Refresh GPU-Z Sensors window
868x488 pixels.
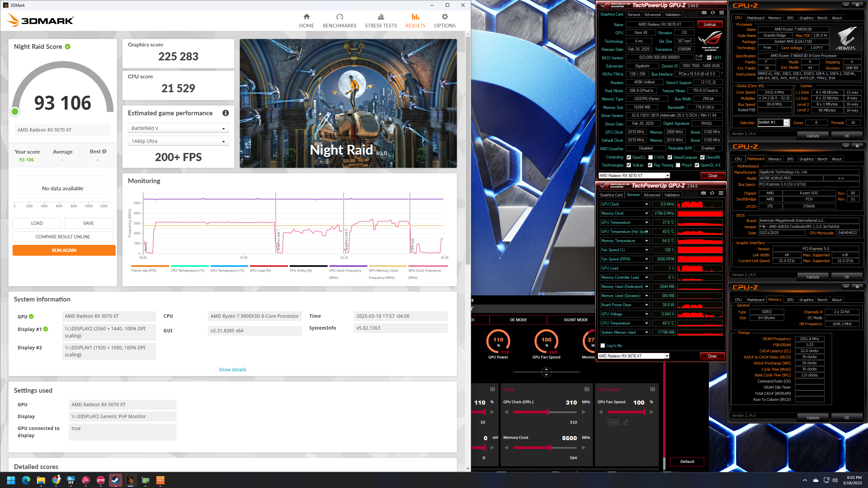pyautogui.click(x=712, y=193)
